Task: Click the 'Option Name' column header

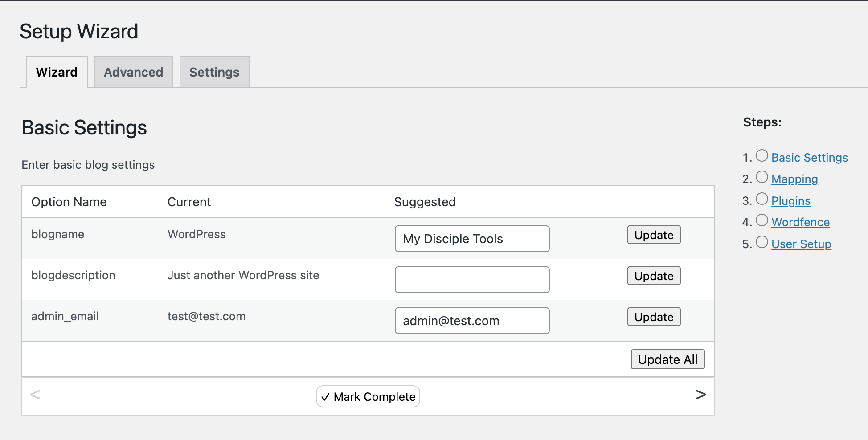Action: (69, 202)
